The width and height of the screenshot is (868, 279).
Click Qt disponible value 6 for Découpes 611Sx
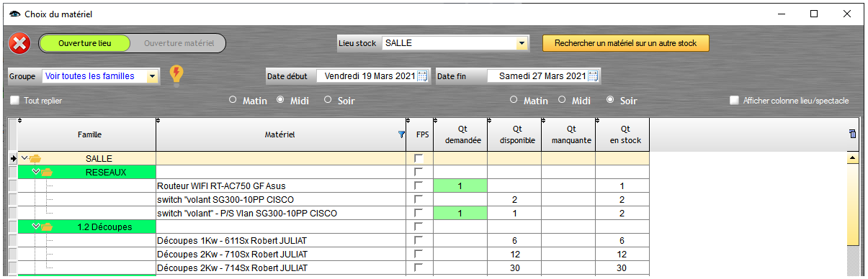(514, 241)
